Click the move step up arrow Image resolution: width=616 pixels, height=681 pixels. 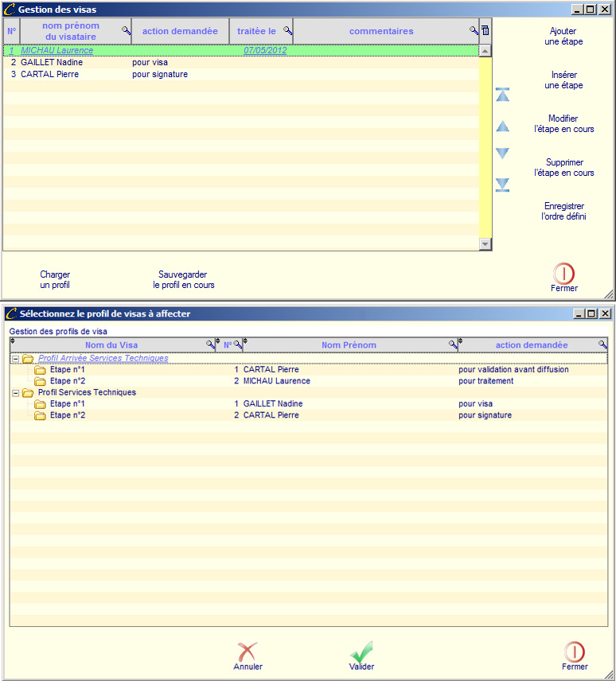coord(502,126)
